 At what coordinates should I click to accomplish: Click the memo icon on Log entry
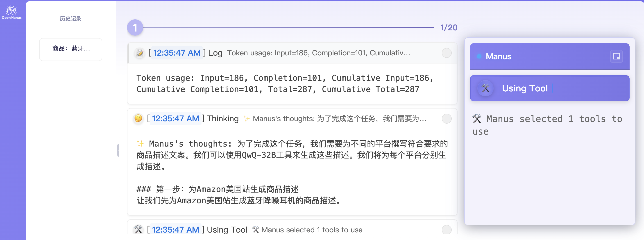coord(140,53)
